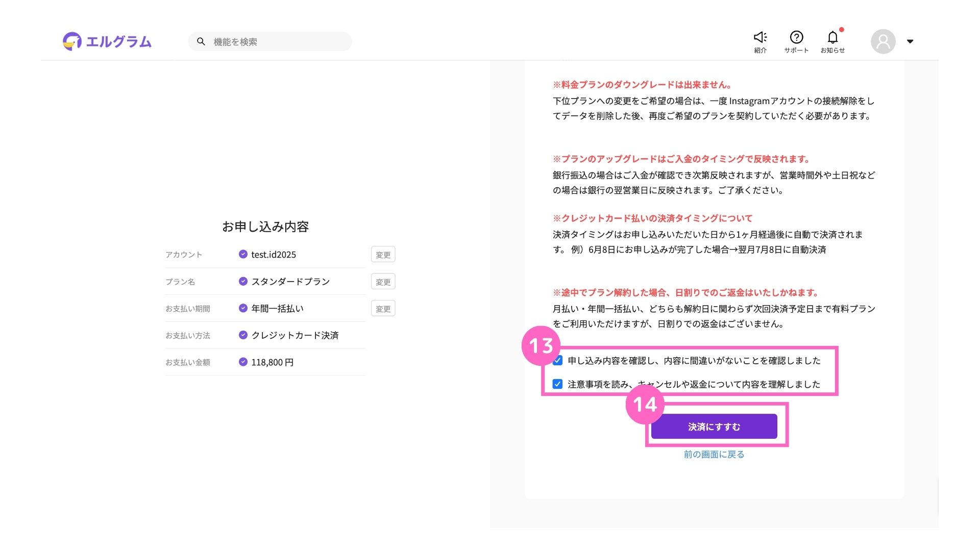
Task: Click 変更 button for お支払い期間 row
Action: [383, 309]
